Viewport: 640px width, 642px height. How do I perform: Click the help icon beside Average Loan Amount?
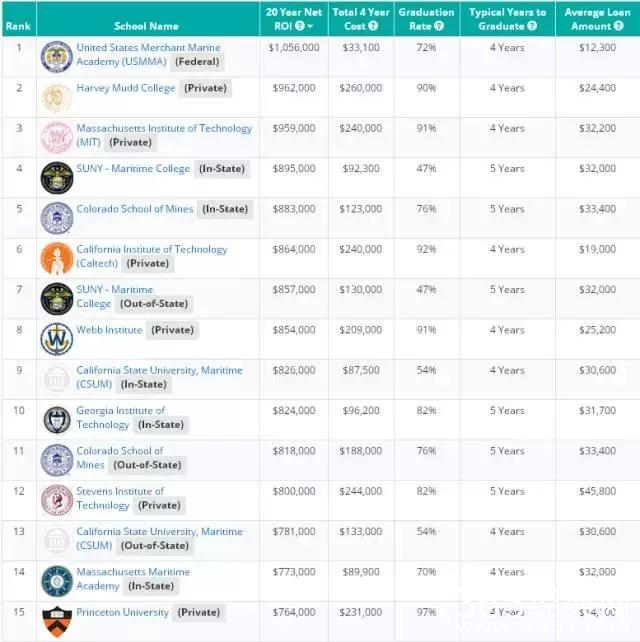618,26
